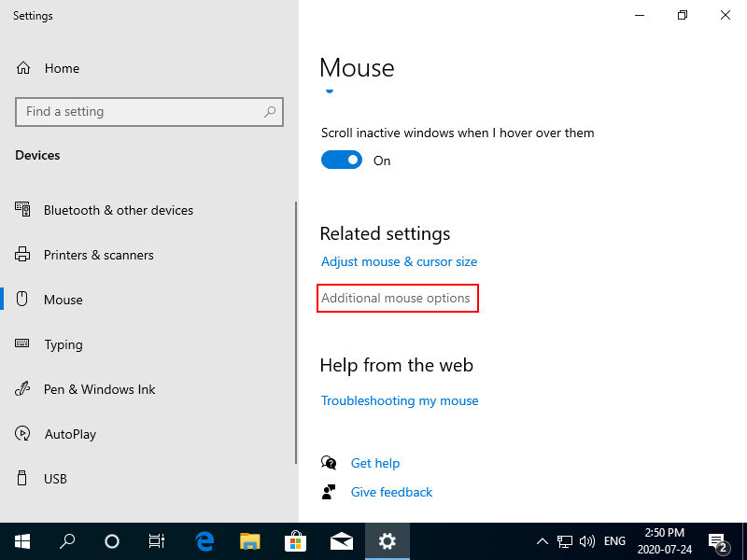Click the Pen & Windows Ink icon

tap(23, 389)
